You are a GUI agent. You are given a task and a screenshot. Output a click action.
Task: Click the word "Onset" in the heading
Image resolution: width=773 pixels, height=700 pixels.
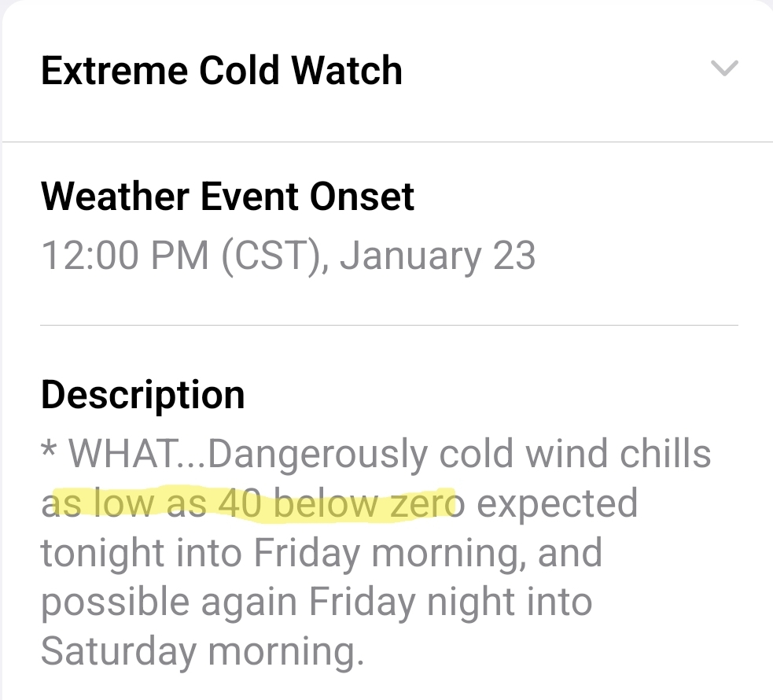(362, 196)
